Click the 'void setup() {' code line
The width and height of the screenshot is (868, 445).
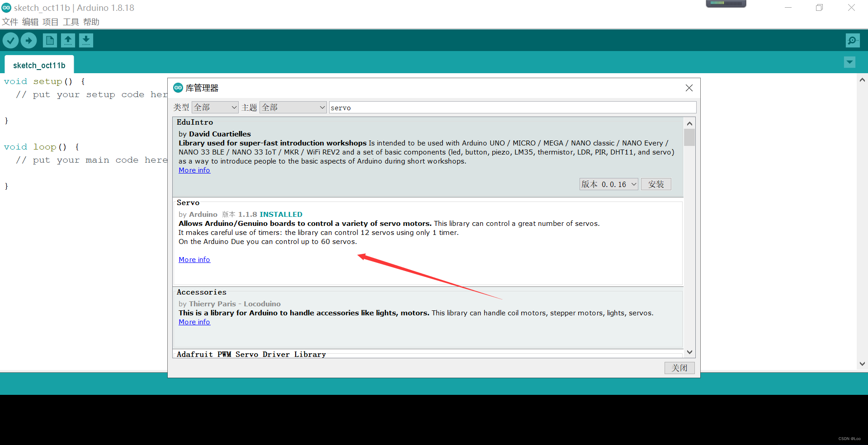click(x=44, y=81)
